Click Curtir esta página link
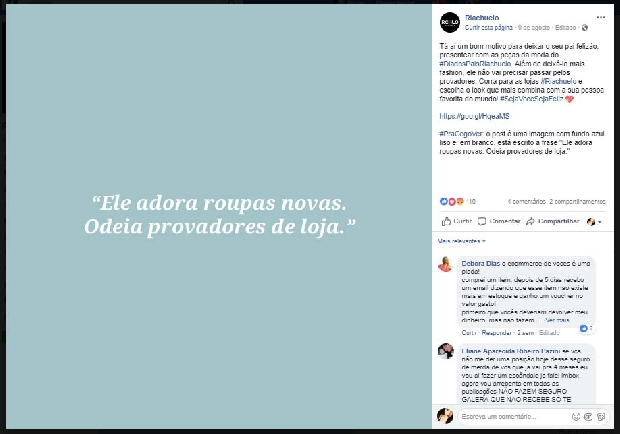 coord(489,28)
